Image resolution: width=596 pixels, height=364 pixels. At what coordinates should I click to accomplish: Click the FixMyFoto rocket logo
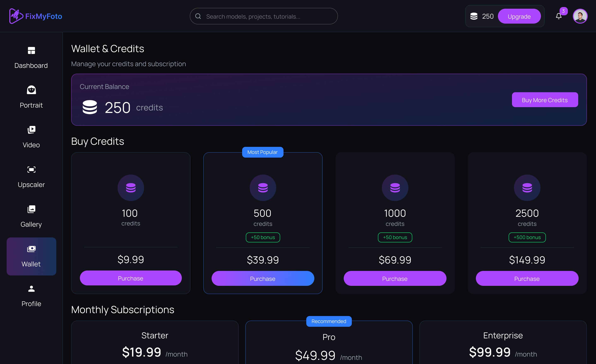(x=16, y=16)
